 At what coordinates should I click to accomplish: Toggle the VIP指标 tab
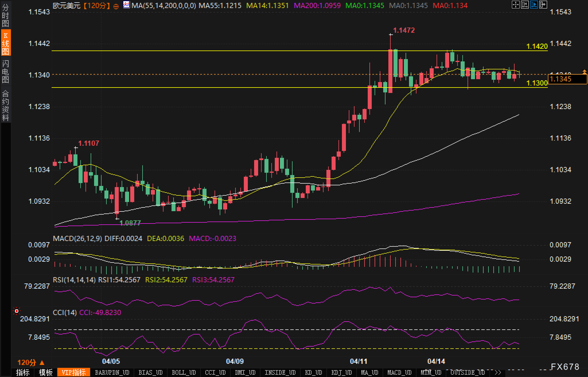[x=74, y=372]
